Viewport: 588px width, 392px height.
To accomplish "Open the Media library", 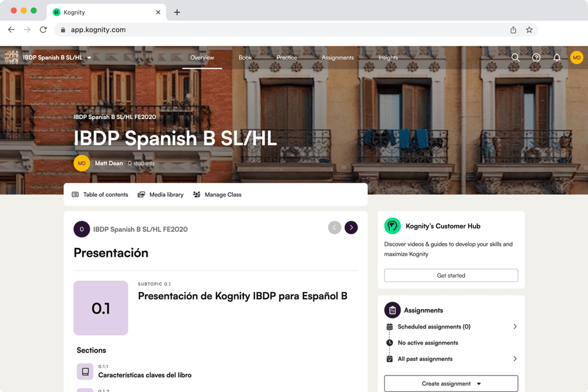I will (x=160, y=195).
